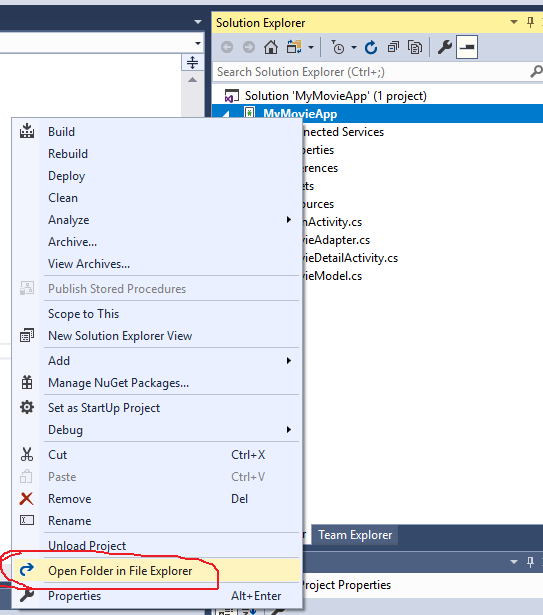
Task: Open Properties via wrench icon in toolbar
Action: point(445,47)
